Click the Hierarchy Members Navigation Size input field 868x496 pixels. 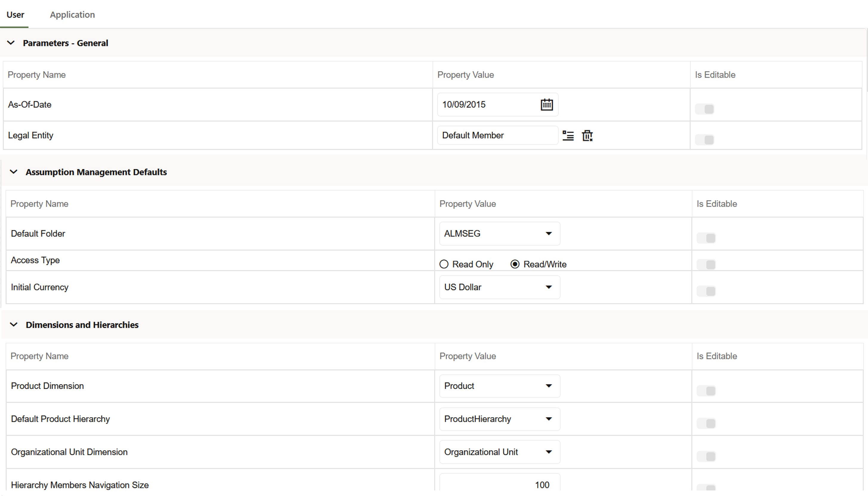tap(497, 485)
